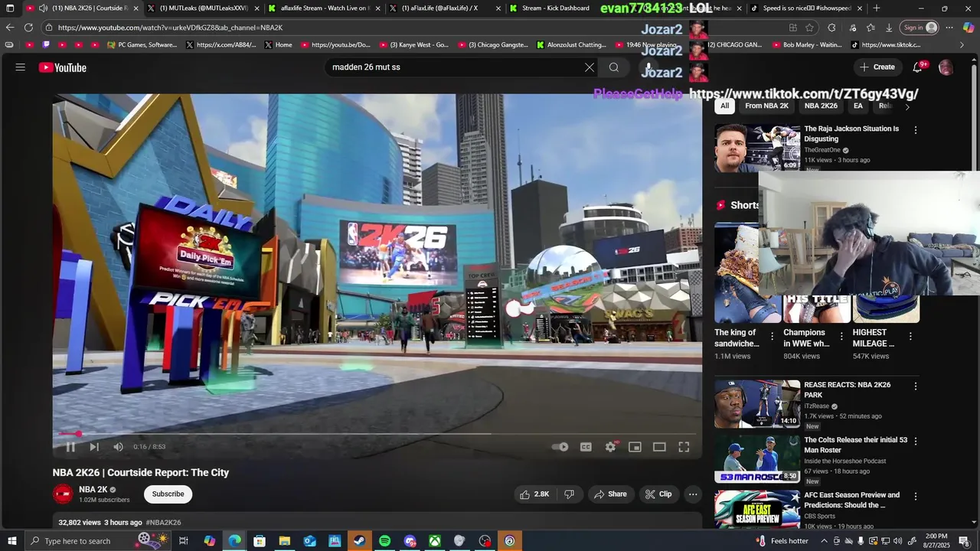Open Steam from the taskbar

click(359, 541)
